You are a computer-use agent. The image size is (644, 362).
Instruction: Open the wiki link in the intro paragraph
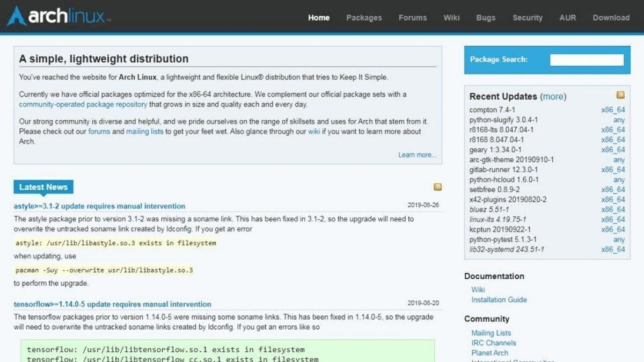click(314, 132)
